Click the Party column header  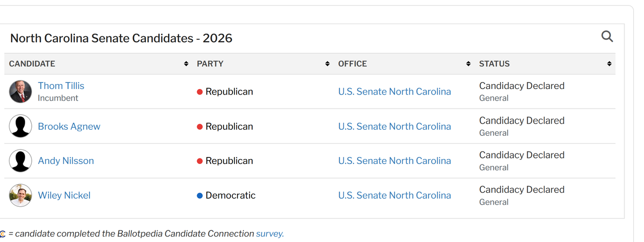[x=210, y=64]
